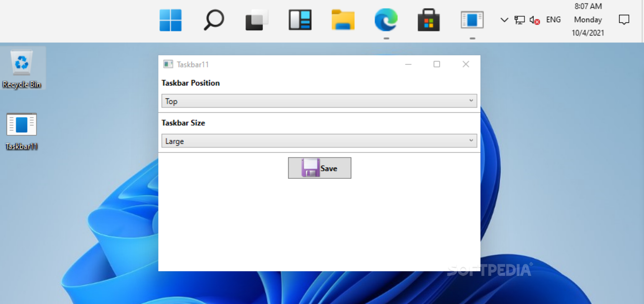The image size is (644, 304).
Task: Expand the Taskbar Size dropdown
Action: point(319,141)
